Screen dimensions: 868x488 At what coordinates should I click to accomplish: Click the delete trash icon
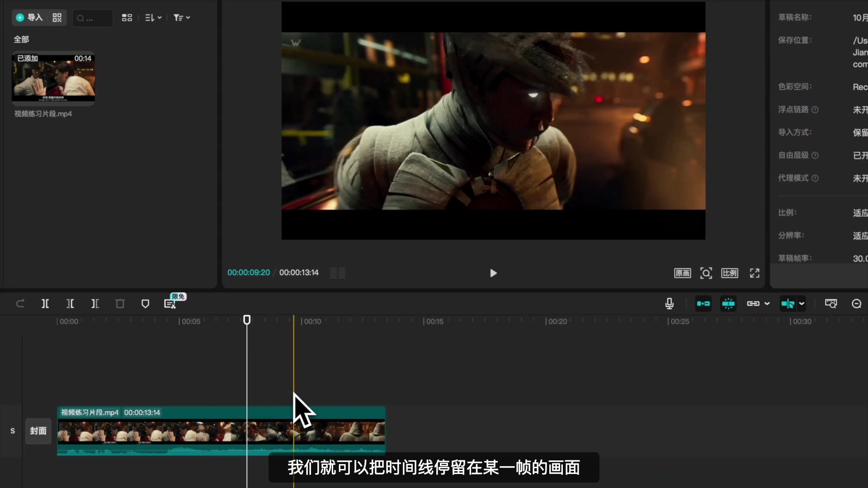[120, 304]
